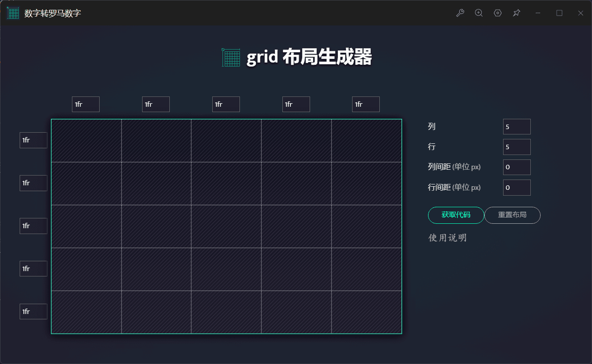This screenshot has width=592, height=364.
Task: Maximize the window
Action: click(x=559, y=13)
